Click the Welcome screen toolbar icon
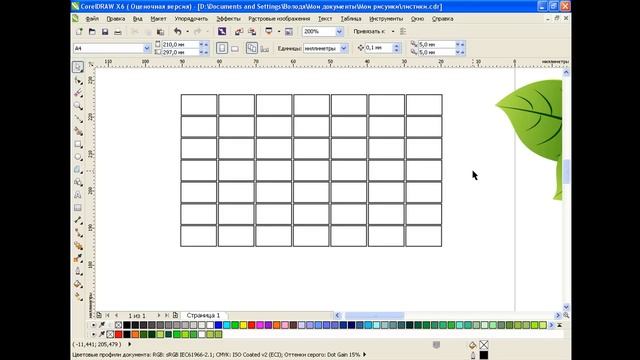Viewport: 640px width, 360px height. (289, 31)
